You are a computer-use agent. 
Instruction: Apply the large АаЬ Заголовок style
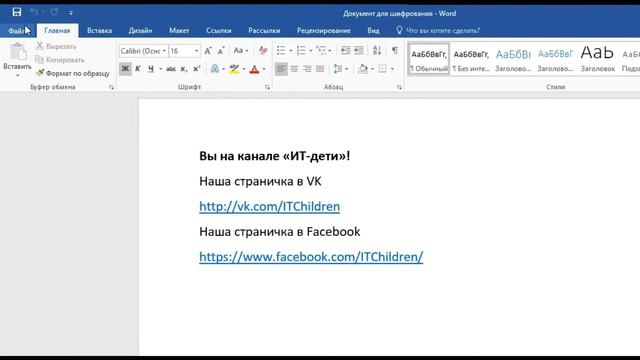pyautogui.click(x=598, y=60)
